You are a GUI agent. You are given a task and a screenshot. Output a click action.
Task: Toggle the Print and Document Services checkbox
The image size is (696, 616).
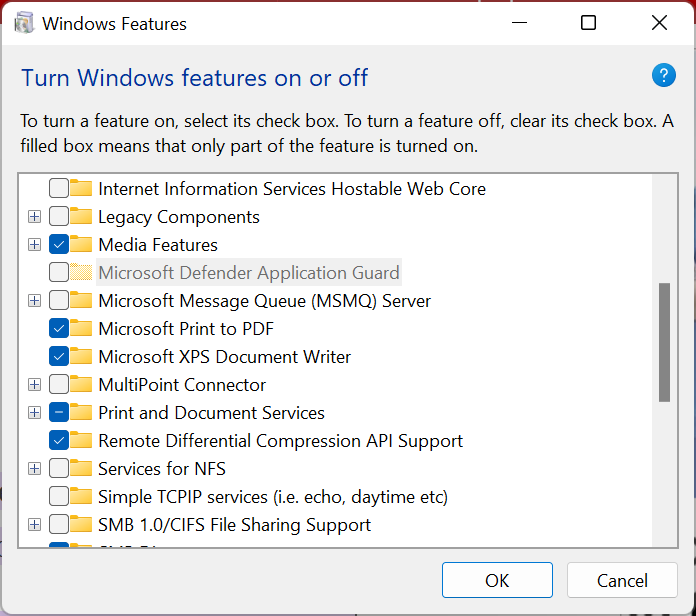[59, 412]
